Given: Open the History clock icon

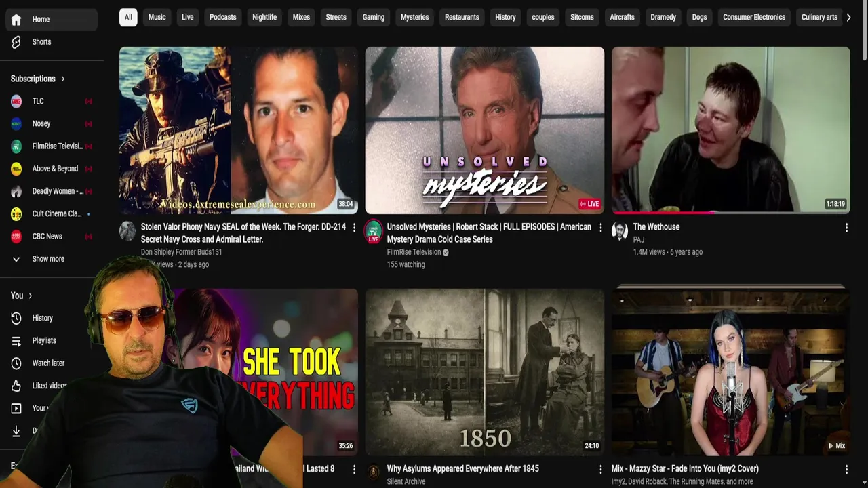Looking at the screenshot, I should click(16, 318).
